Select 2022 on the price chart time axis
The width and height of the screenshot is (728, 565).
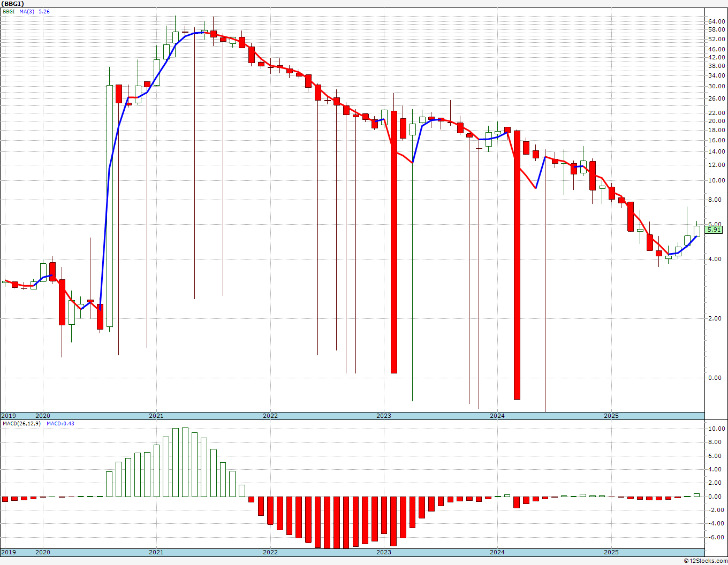[270, 416]
